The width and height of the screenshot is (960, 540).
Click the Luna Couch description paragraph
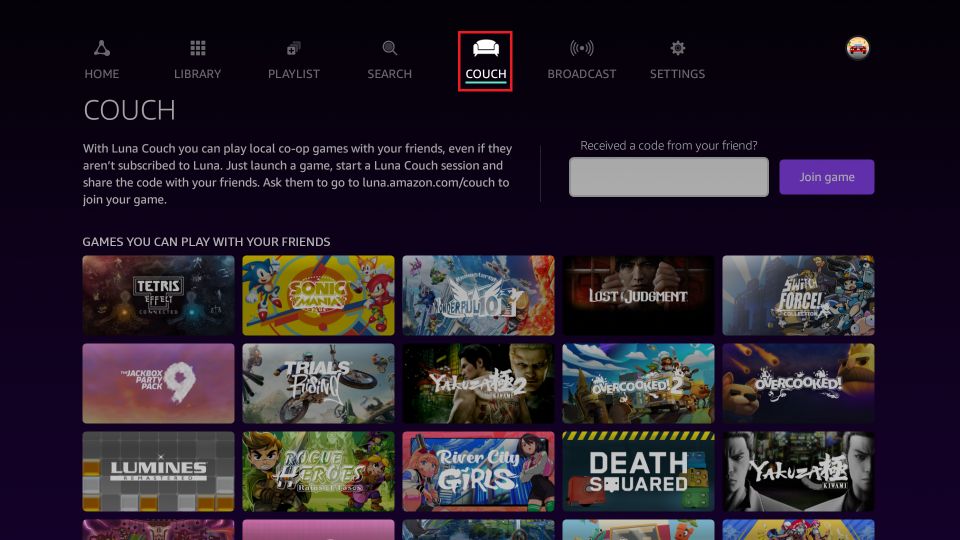[x=298, y=174]
